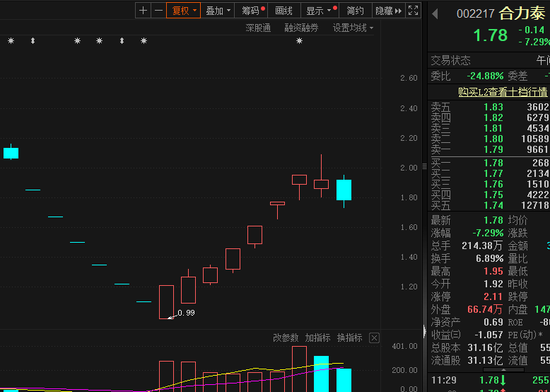Open 购买L2查看十档行情 link
The image size is (550, 392).
[503, 92]
